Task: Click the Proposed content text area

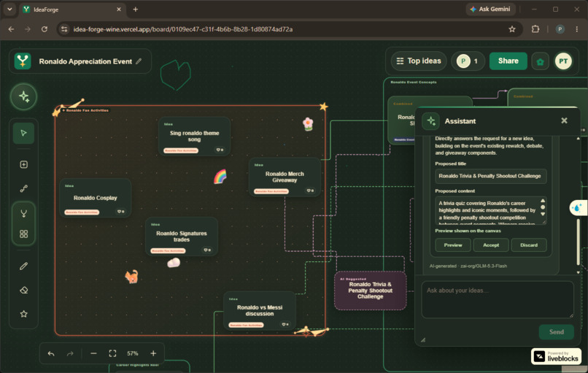Action: (x=491, y=210)
